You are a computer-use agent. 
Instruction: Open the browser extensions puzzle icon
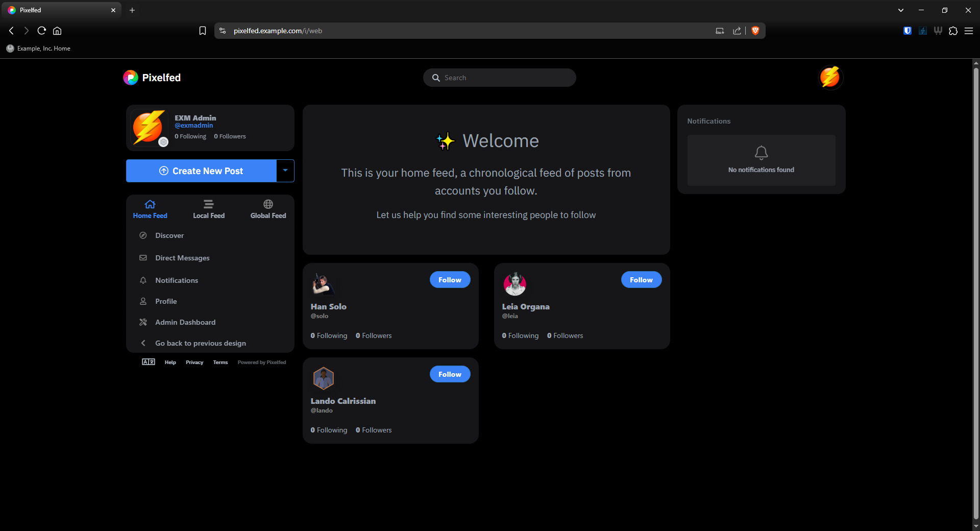pos(953,31)
